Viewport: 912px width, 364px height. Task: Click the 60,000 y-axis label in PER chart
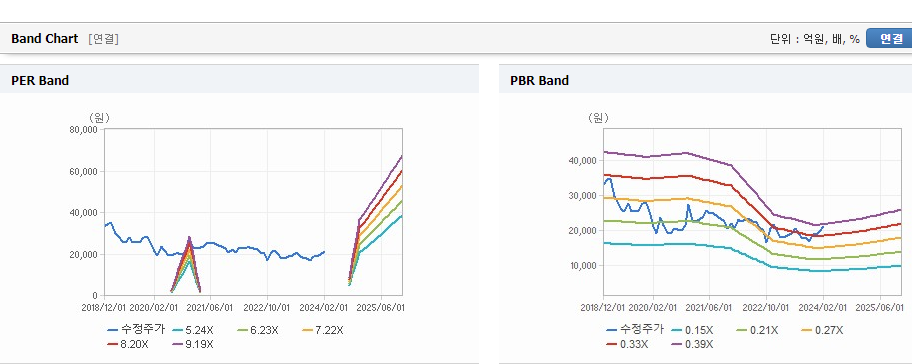[x=84, y=172]
